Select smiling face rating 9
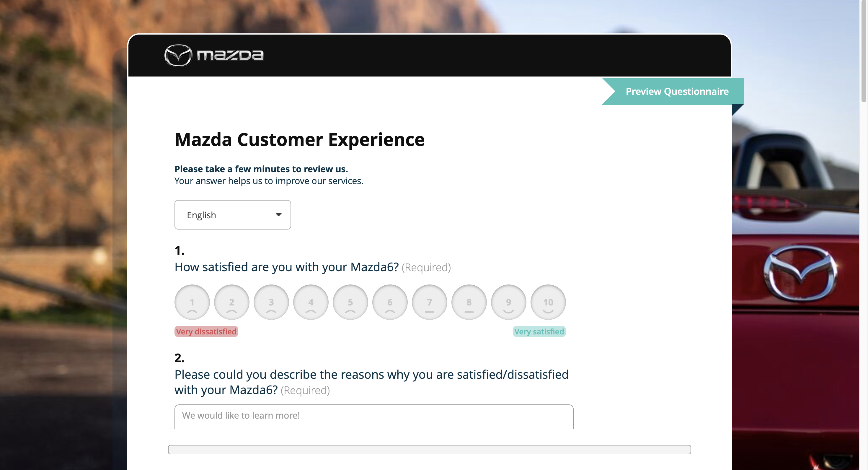 tap(508, 302)
